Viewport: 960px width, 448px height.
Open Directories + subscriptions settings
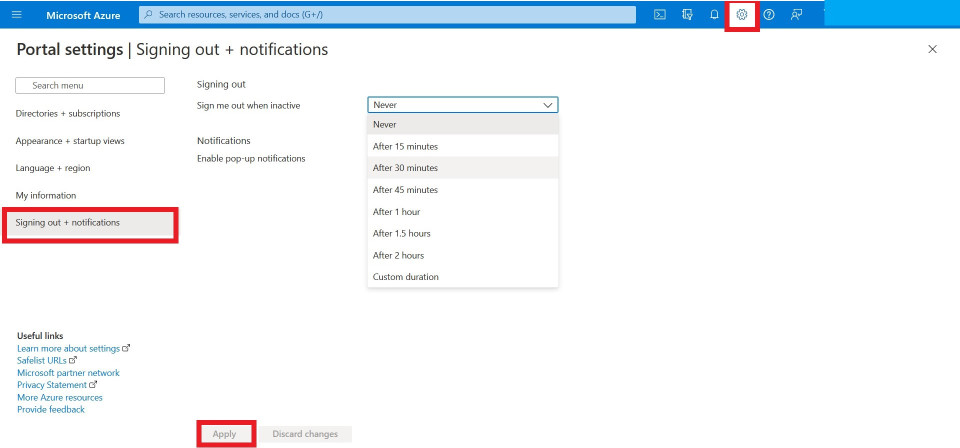68,114
